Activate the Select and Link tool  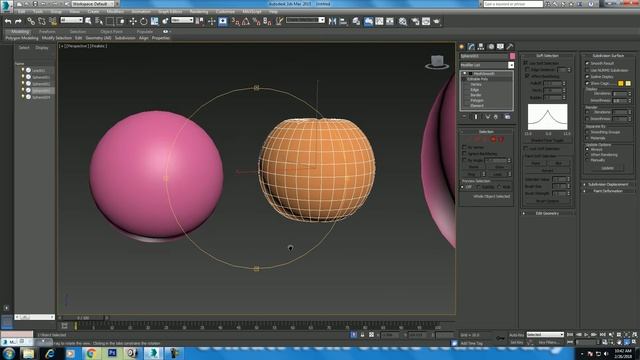pyautogui.click(x=31, y=21)
